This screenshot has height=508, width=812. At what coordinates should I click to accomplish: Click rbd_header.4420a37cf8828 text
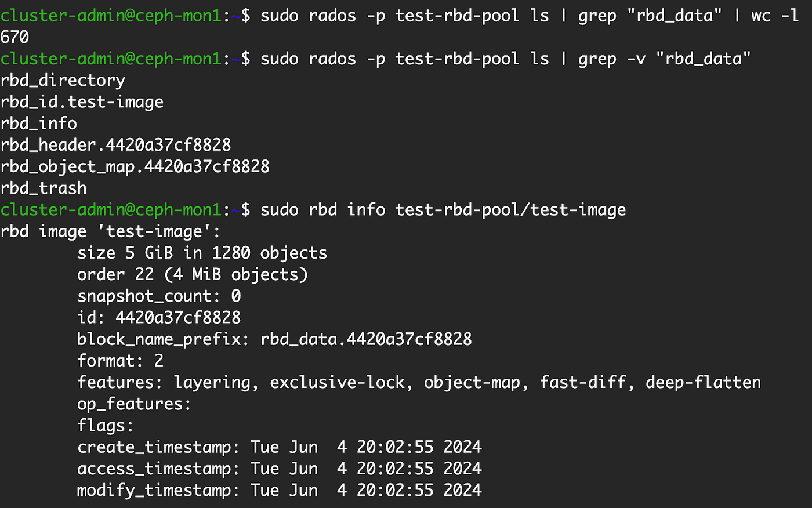tap(115, 145)
